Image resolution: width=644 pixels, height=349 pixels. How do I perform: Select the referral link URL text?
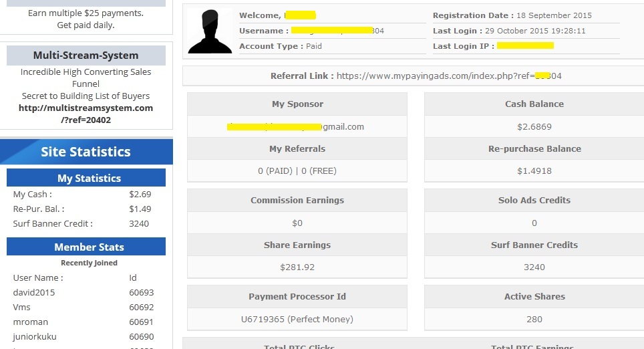click(x=449, y=76)
